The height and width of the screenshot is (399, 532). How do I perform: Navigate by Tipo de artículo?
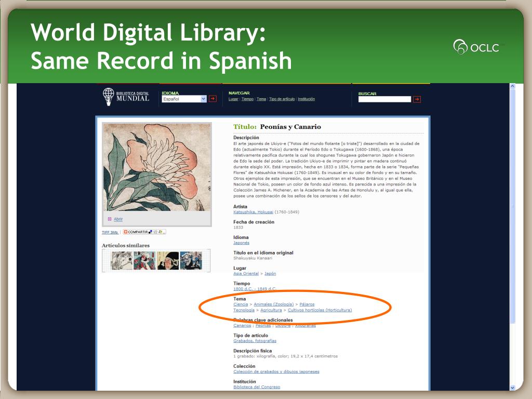click(282, 99)
